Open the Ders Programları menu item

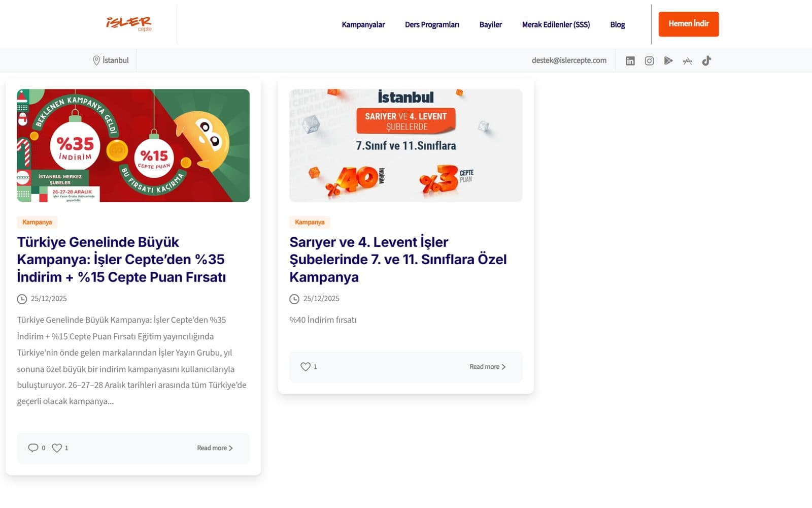tap(432, 24)
